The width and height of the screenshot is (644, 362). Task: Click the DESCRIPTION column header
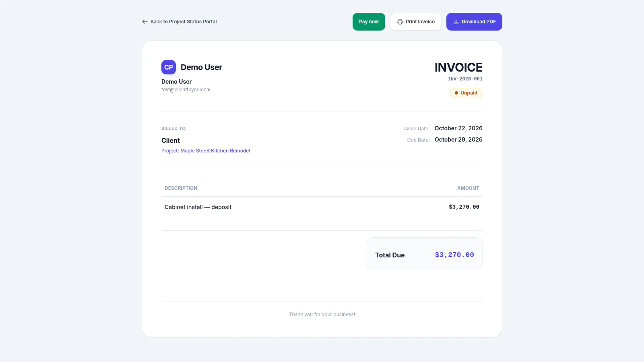[181, 188]
